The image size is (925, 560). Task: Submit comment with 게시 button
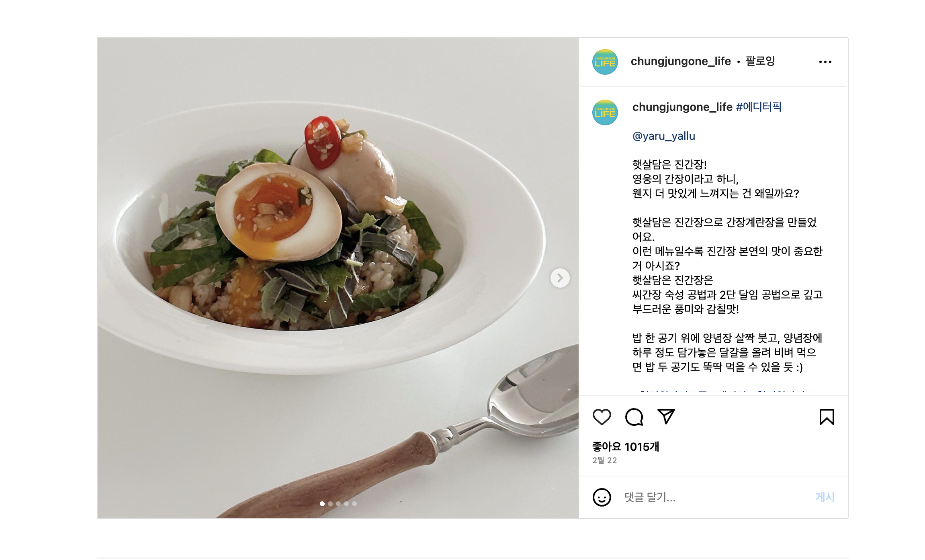[x=825, y=497]
